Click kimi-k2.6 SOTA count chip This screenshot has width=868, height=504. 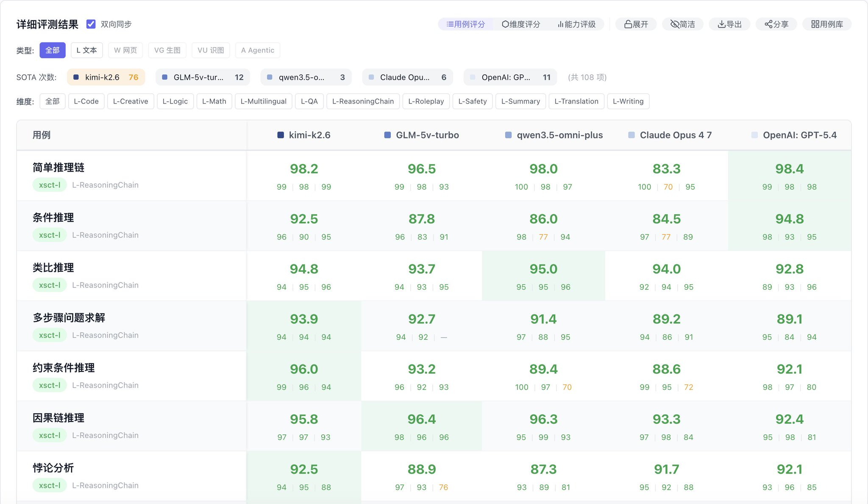[x=106, y=77]
